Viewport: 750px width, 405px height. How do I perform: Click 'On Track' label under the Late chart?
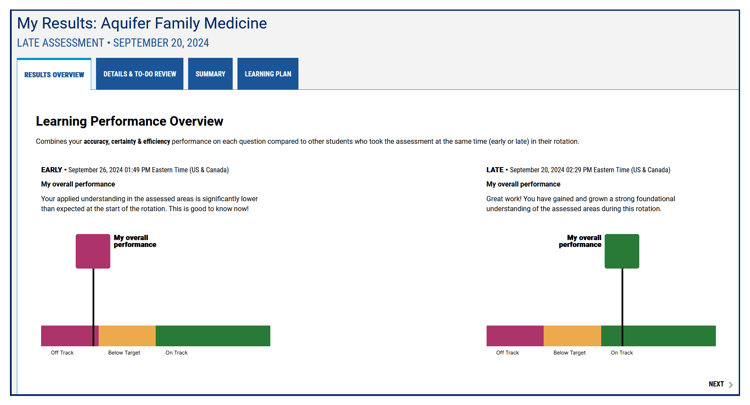[622, 353]
